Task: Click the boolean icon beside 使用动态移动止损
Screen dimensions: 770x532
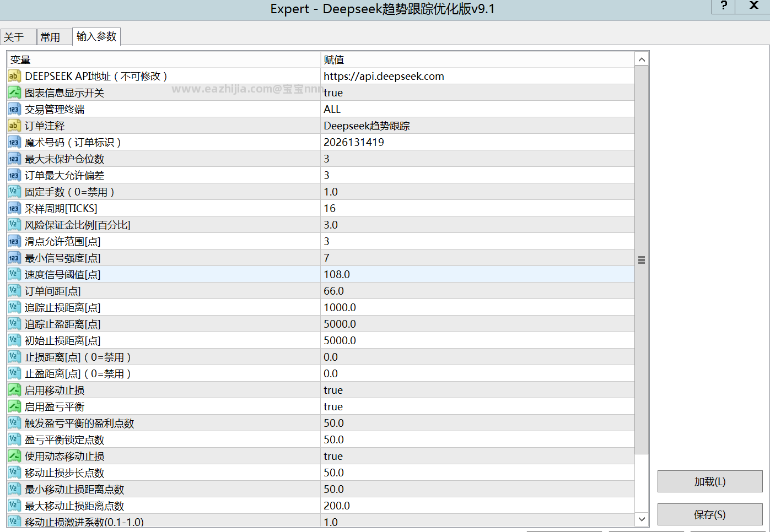Action: click(14, 456)
